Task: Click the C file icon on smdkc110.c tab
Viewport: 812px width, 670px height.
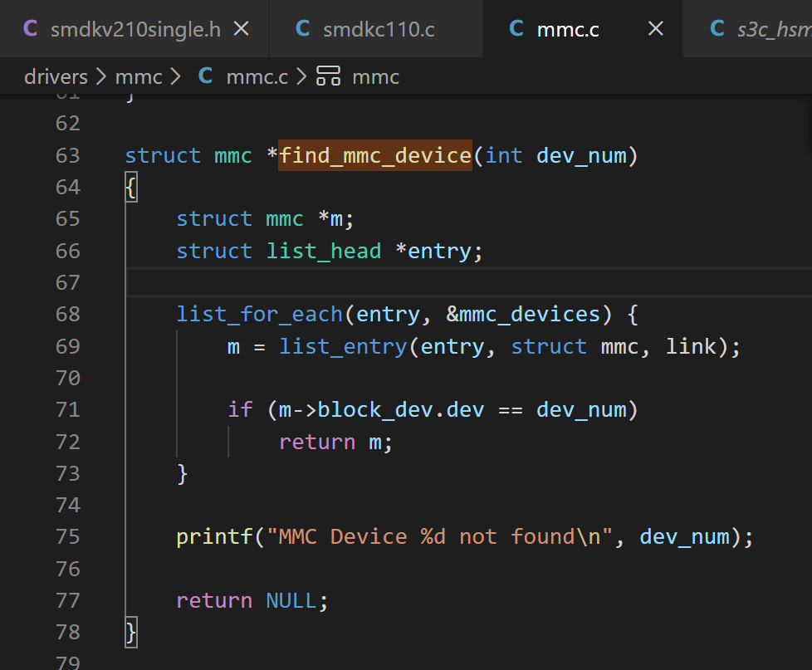Action: 303,30
